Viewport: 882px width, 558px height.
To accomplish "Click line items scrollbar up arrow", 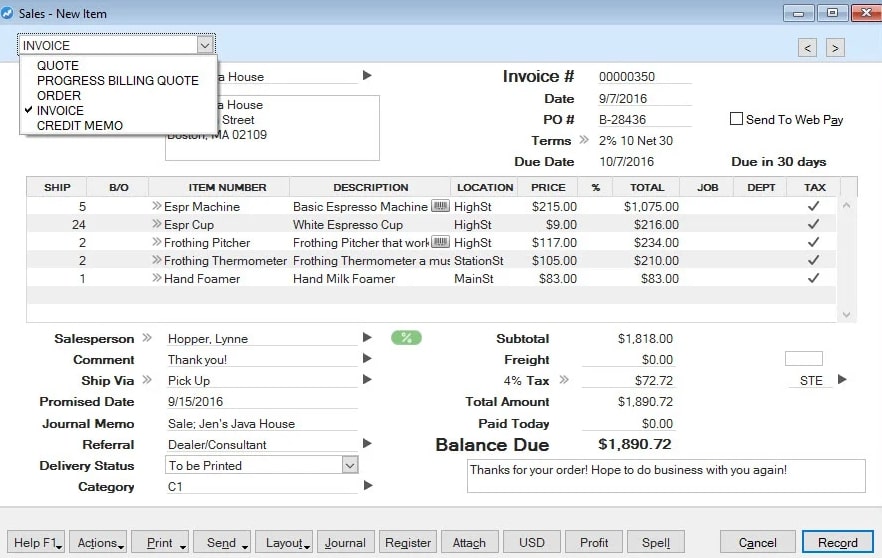I will (846, 205).
